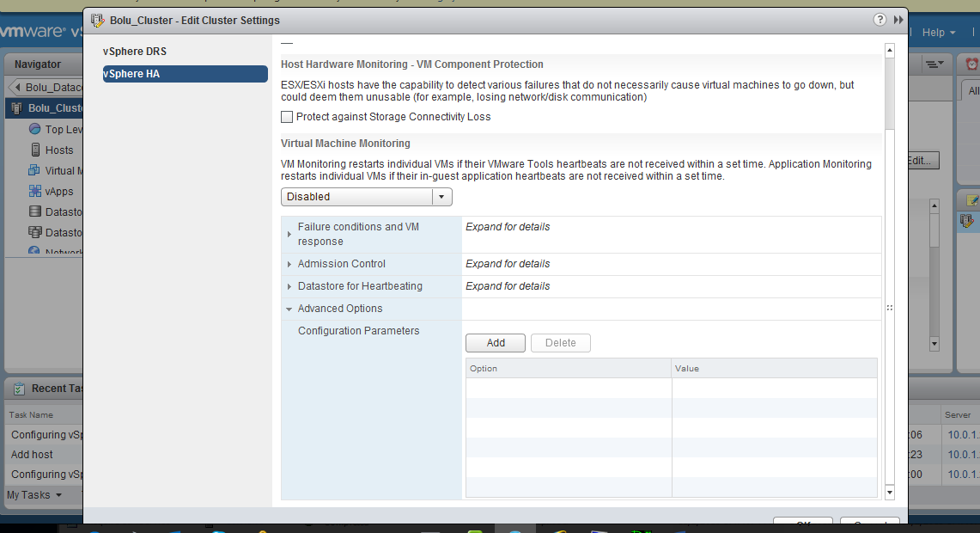Click the right panel scrollbar up arrow

(x=934, y=205)
